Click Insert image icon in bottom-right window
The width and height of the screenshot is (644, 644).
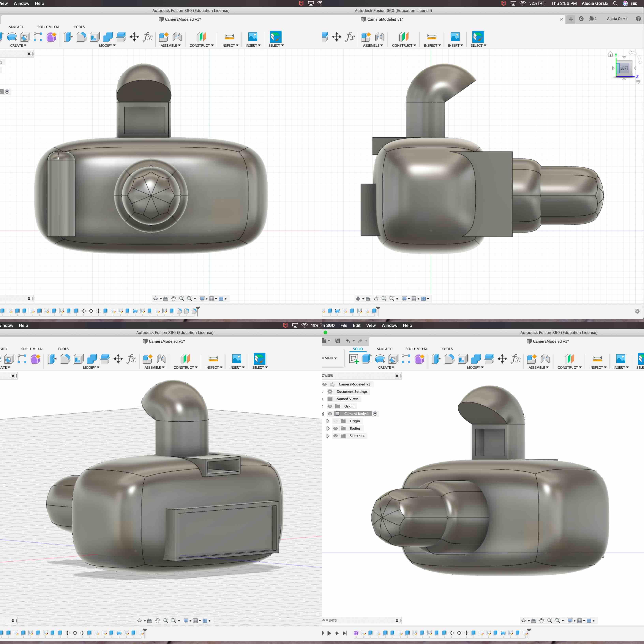coord(621,359)
